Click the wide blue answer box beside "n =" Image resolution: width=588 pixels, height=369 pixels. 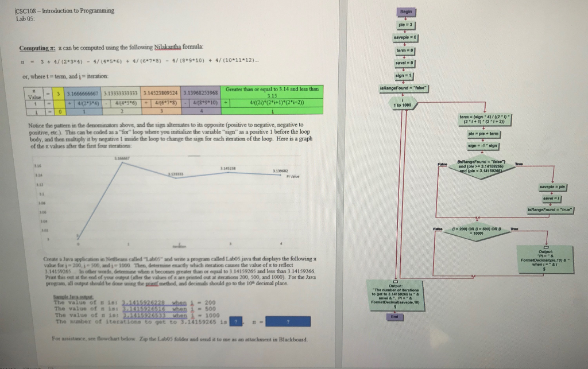coord(288,321)
